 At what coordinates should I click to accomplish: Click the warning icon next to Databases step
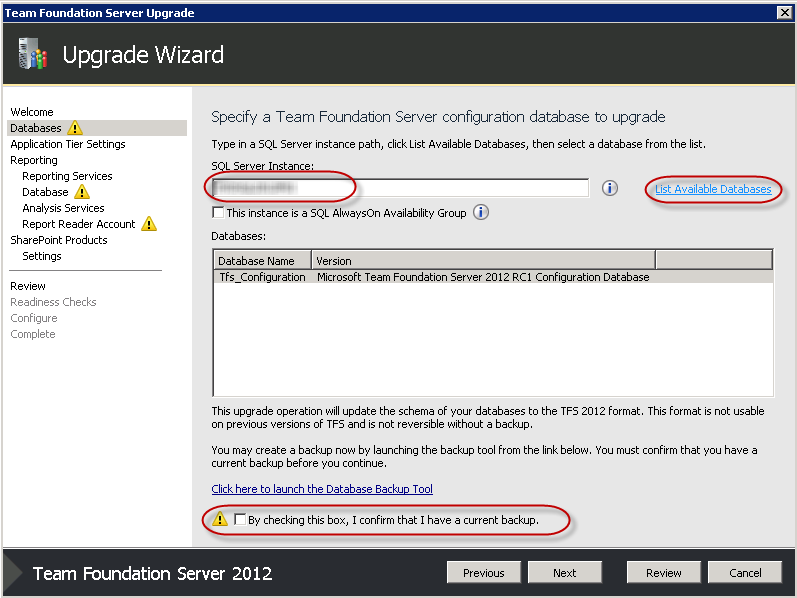point(75,128)
